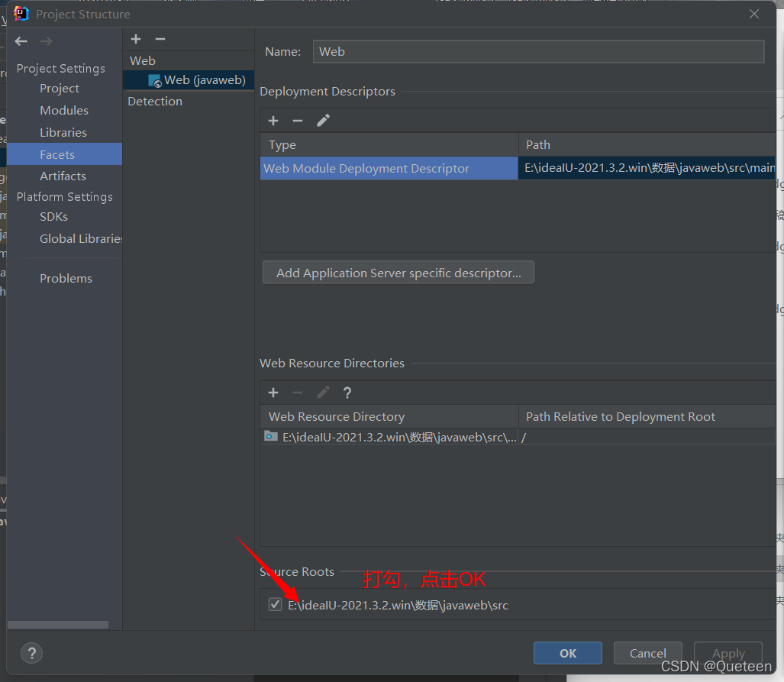The width and height of the screenshot is (784, 682).
Task: Click the '/' relative path cell
Action: (x=647, y=437)
